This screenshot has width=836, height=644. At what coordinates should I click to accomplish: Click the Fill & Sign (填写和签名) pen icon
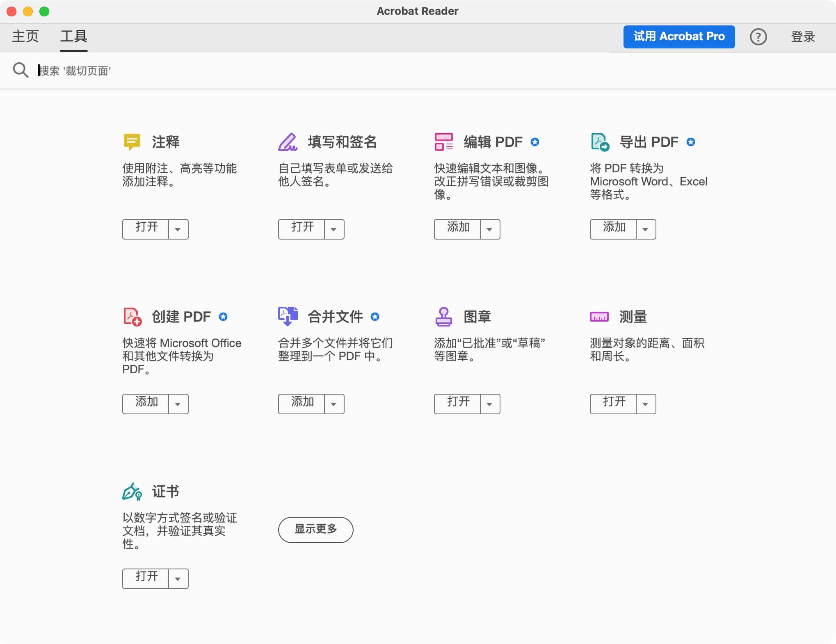(x=288, y=142)
